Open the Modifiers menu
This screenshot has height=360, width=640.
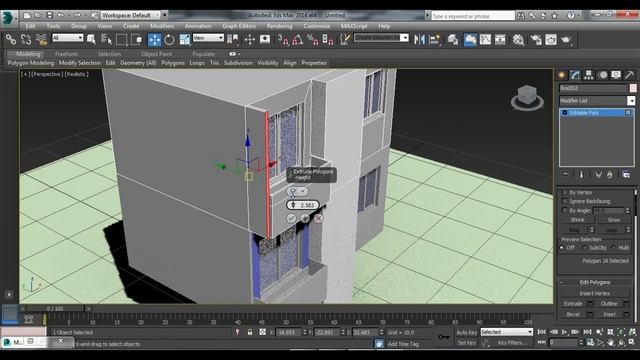click(162, 26)
